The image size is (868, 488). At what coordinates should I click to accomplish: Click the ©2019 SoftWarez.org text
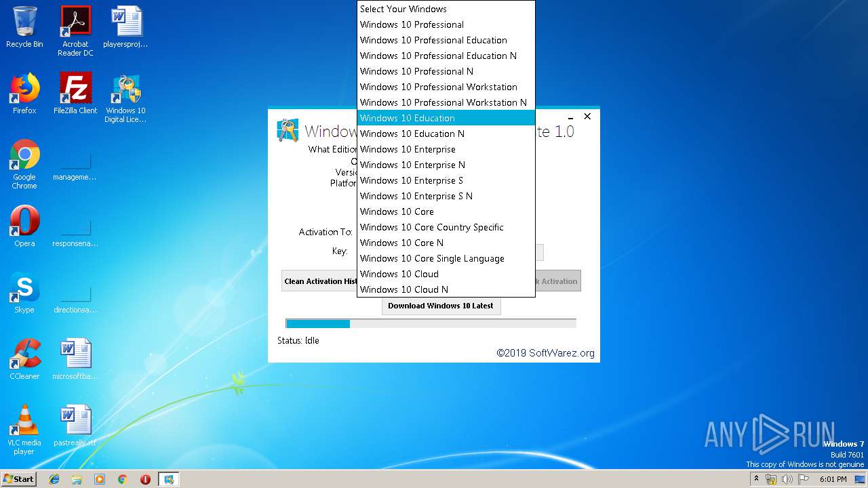pyautogui.click(x=546, y=353)
